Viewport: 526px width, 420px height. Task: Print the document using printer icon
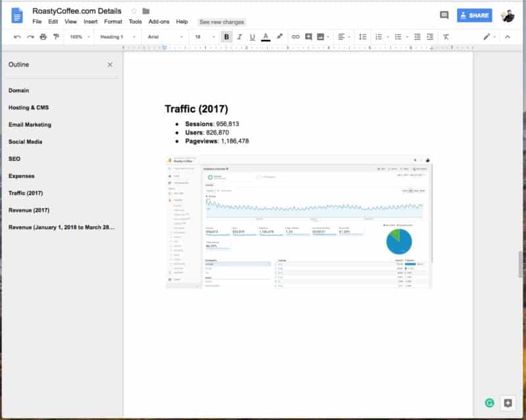coord(43,37)
